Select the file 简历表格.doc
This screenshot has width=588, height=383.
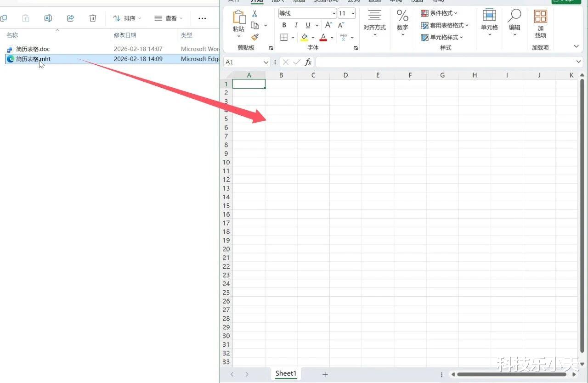33,49
